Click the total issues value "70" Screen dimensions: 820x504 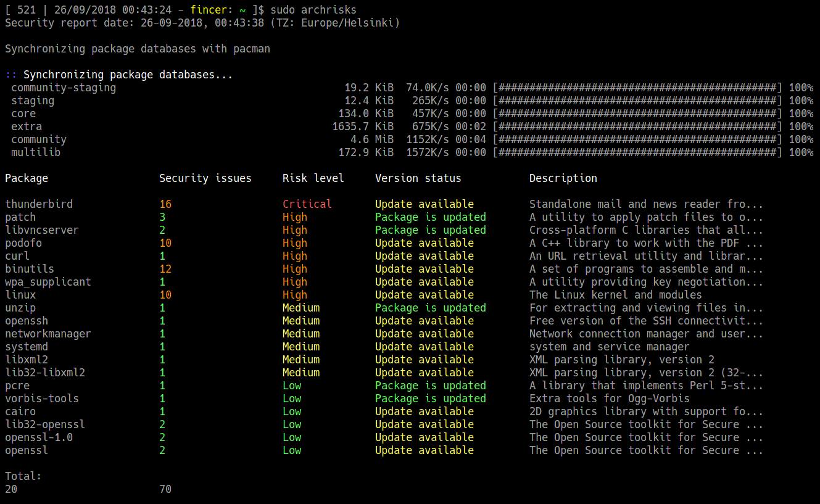pyautogui.click(x=165, y=489)
